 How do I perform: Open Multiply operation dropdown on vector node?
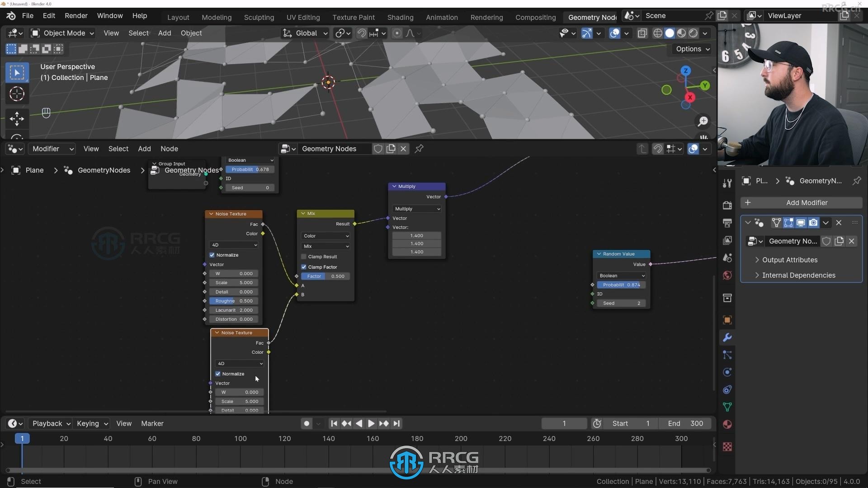417,209
